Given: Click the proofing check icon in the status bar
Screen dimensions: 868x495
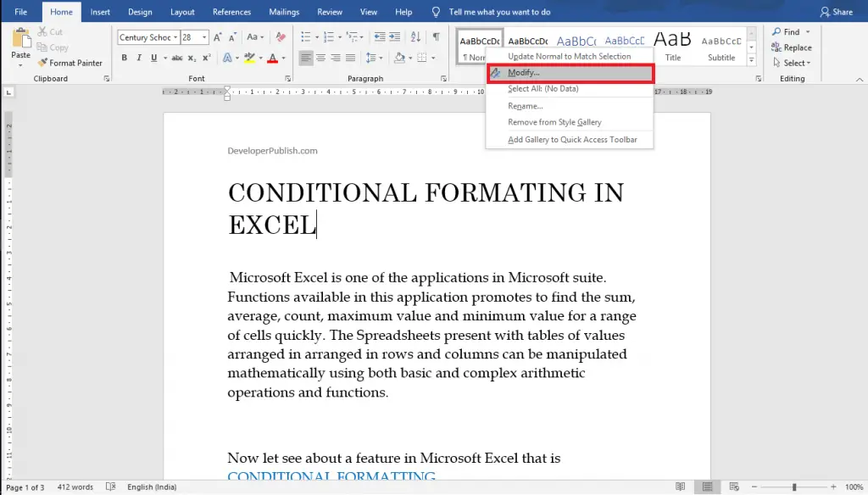Looking at the screenshot, I should click(x=111, y=487).
